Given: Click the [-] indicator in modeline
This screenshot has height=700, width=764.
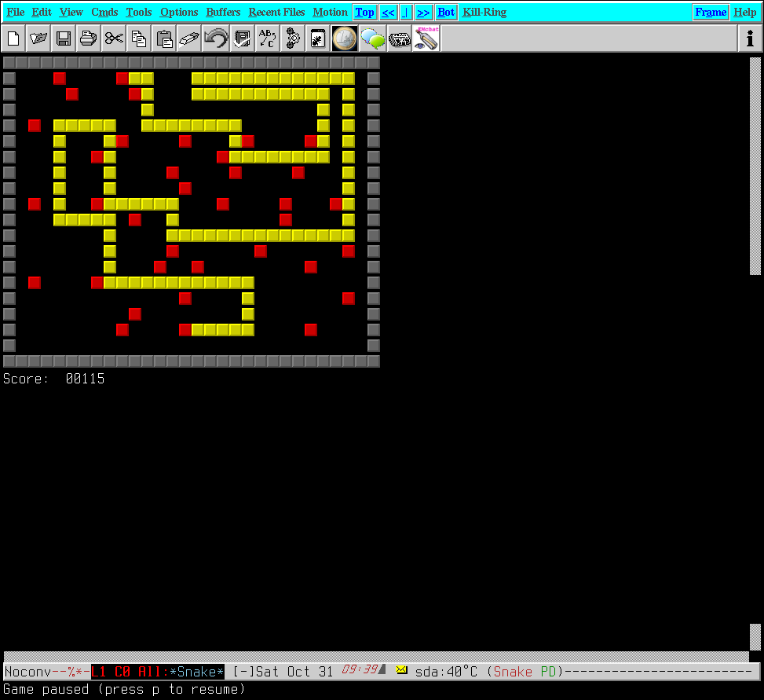Looking at the screenshot, I should point(243,672).
